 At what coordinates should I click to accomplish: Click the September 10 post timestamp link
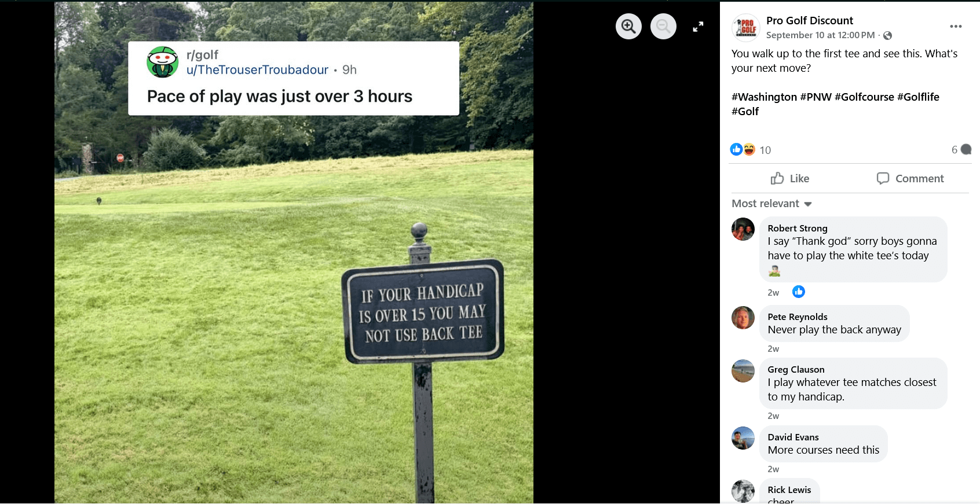[818, 35]
